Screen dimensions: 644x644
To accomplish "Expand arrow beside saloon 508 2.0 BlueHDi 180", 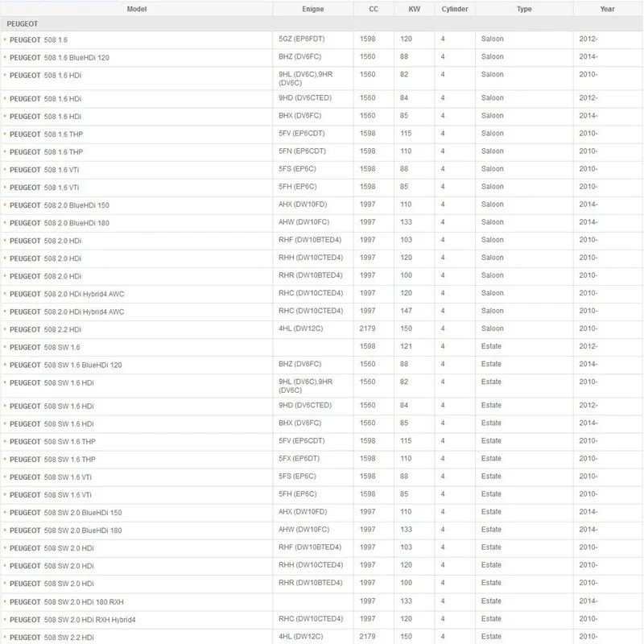I will (5, 222).
